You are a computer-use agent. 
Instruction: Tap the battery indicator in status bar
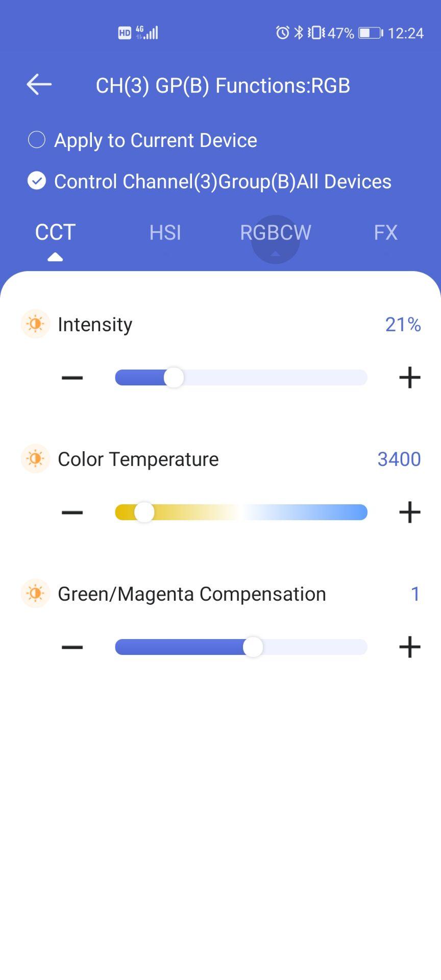(x=371, y=33)
